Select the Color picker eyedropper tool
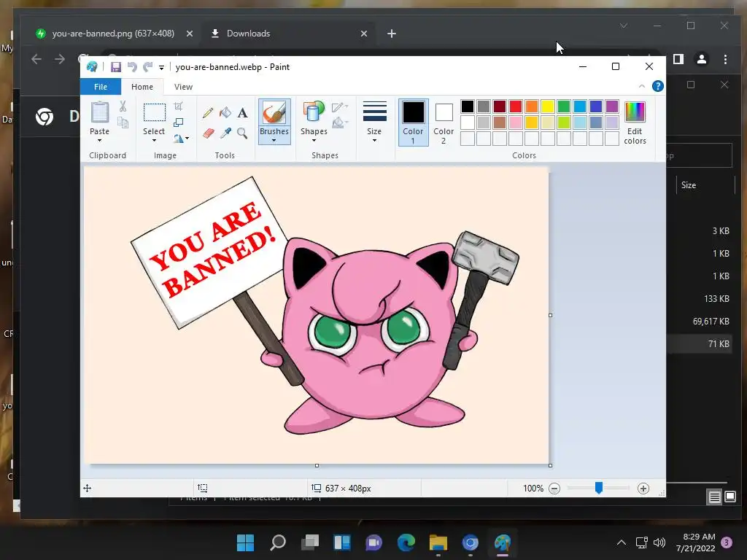The height and width of the screenshot is (560, 747). 225,133
